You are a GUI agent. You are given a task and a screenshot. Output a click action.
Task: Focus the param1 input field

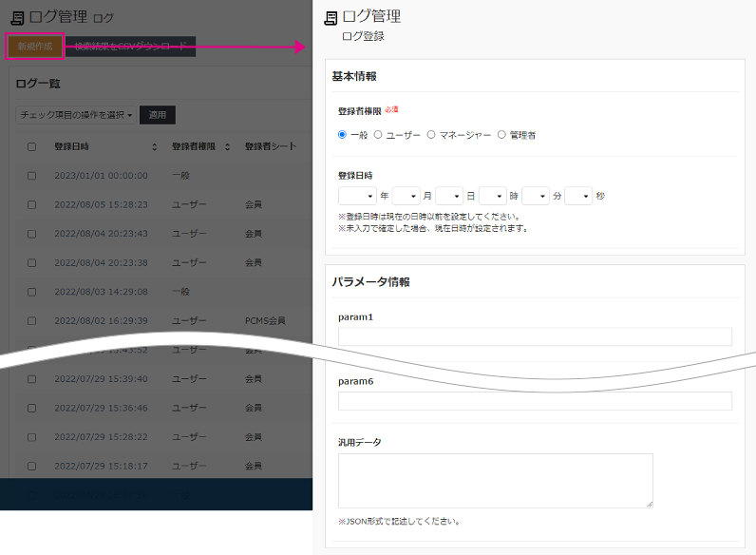535,336
